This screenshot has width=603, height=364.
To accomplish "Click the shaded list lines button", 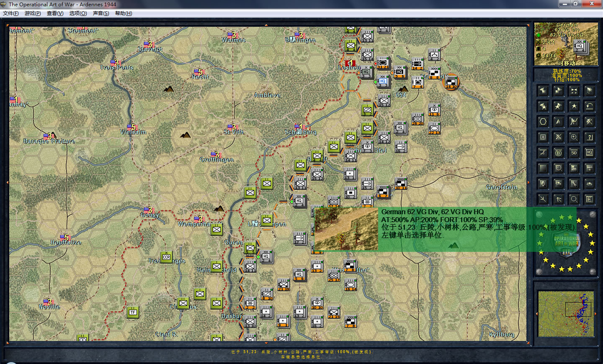I will [543, 168].
